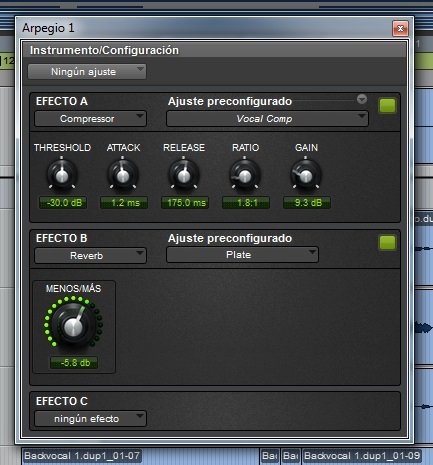Click the small round arrow above Vocal Comp
This screenshot has width=433, height=465.
[362, 99]
